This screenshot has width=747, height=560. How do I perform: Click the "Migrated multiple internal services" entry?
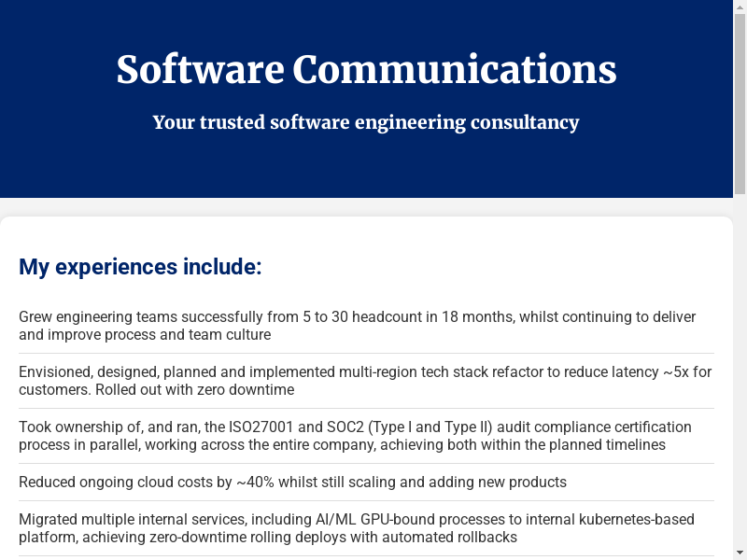pos(356,528)
